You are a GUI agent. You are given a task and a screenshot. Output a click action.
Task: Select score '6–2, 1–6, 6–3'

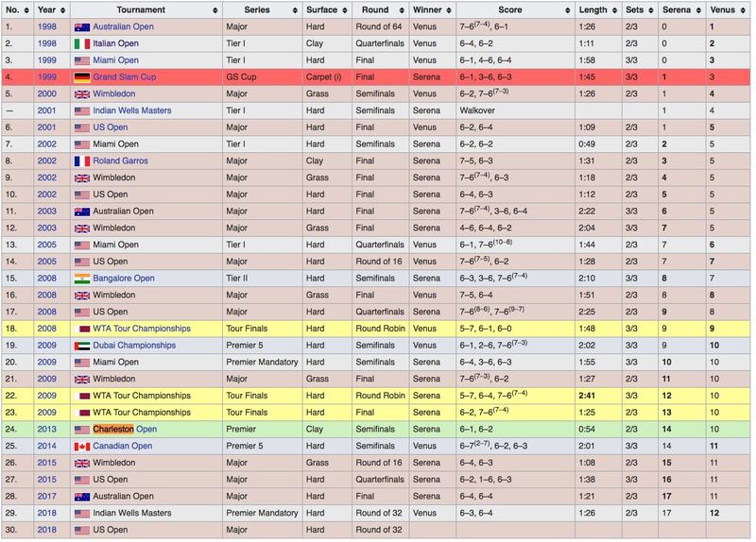[486, 480]
